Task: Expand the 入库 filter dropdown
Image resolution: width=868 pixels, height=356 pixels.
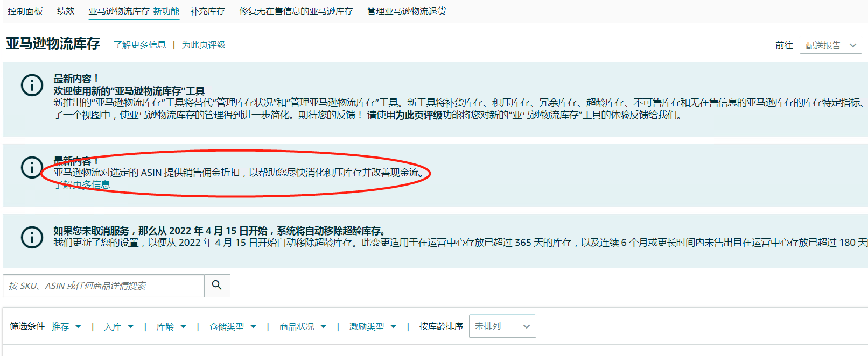Action: [x=119, y=326]
